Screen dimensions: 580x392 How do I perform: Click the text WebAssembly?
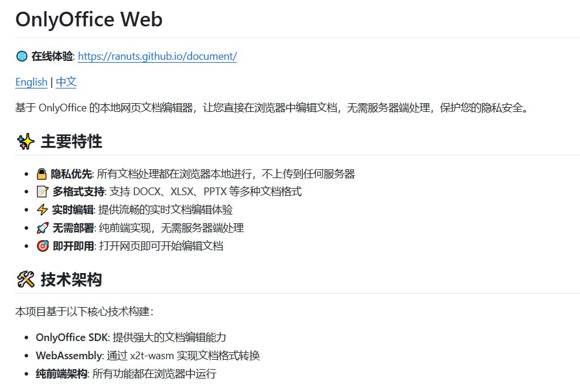pyautogui.click(x=69, y=356)
